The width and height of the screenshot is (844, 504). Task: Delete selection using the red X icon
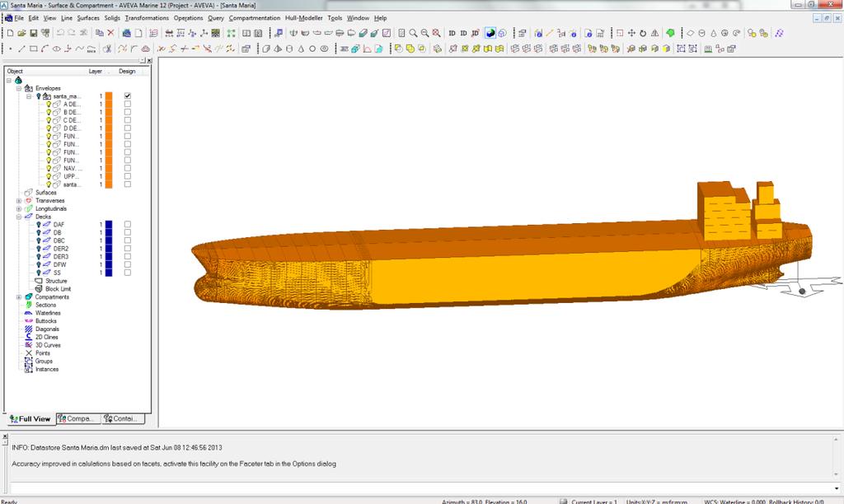click(x=111, y=33)
